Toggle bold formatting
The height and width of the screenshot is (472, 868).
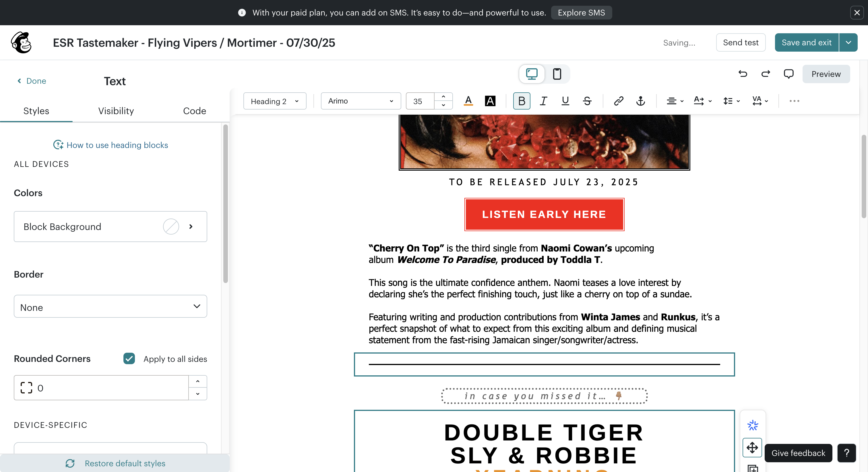522,101
